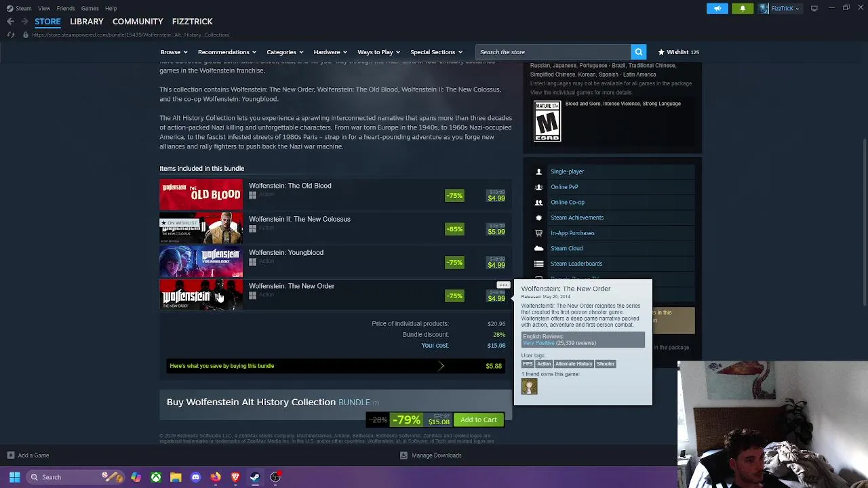Open Wolfenstein II: The New Colossus title
The width and height of the screenshot is (868, 488).
[300, 219]
